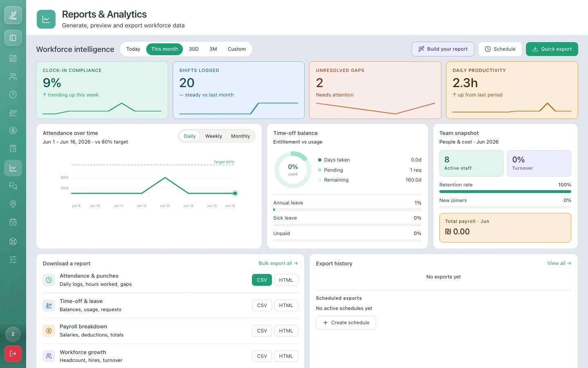Click the Turnover tile
The image size is (588, 368).
539,164
